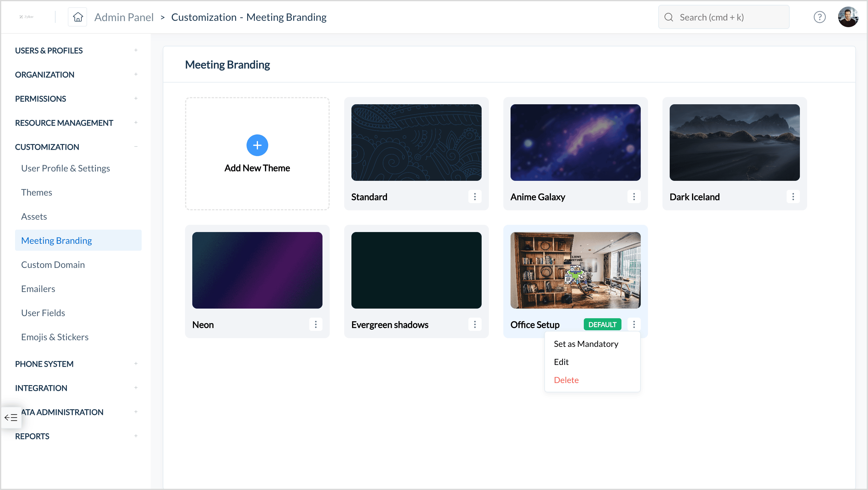Click the Admin Panel breadcrumb link

click(x=124, y=17)
